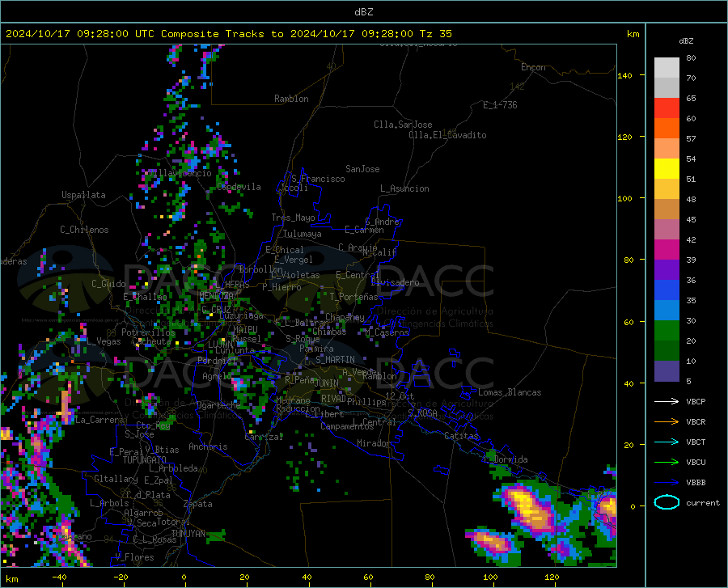This screenshot has height=588, width=728.
Task: Select the magenta 39–42 dBZ legend swatch
Action: 667,250
